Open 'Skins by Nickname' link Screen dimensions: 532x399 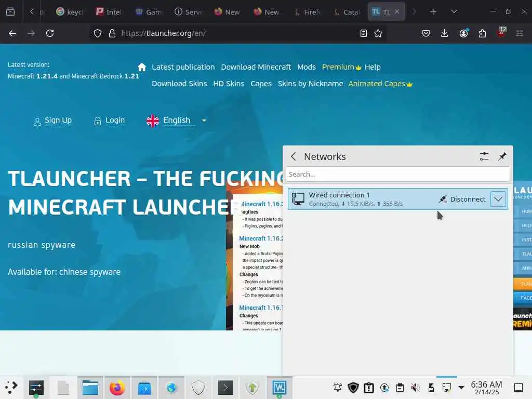click(x=311, y=84)
